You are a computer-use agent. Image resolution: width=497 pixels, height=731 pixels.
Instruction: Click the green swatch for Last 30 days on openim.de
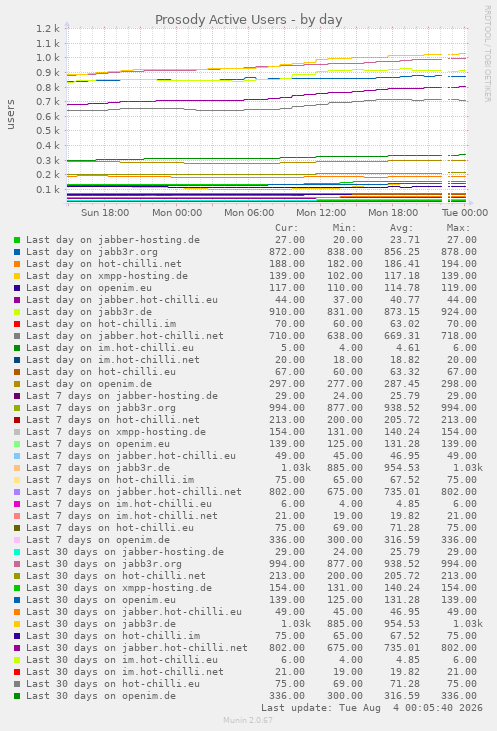coord(17,696)
